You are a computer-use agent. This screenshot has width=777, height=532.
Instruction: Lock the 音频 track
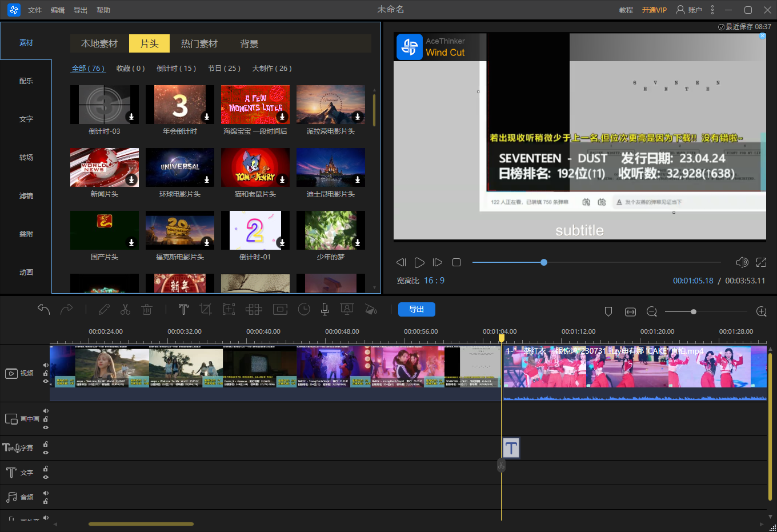[x=46, y=501]
